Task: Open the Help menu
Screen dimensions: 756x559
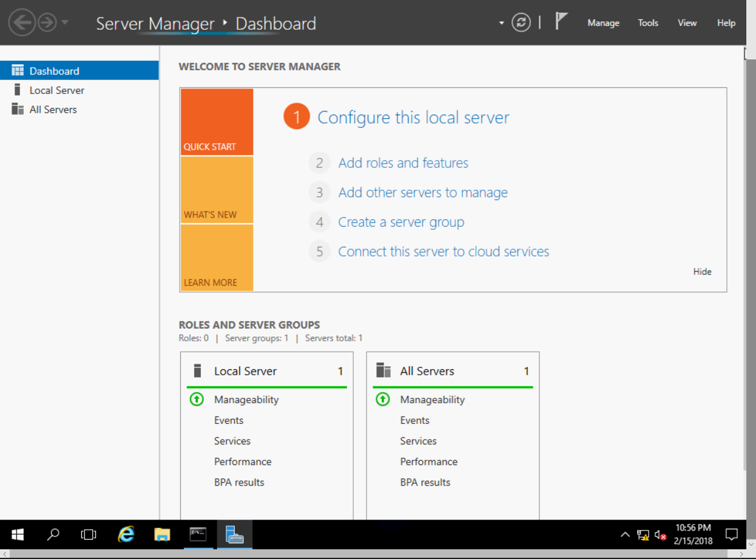Action: point(726,23)
